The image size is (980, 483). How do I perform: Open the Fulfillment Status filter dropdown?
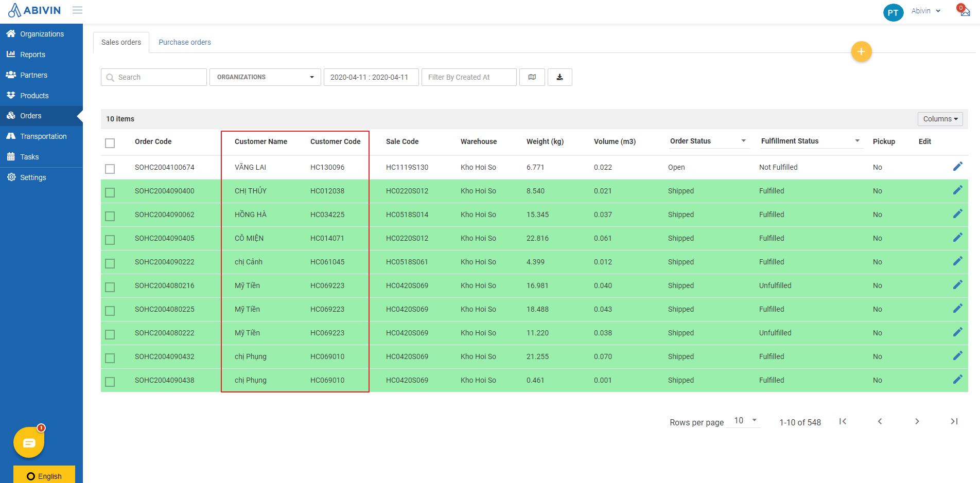click(x=811, y=141)
